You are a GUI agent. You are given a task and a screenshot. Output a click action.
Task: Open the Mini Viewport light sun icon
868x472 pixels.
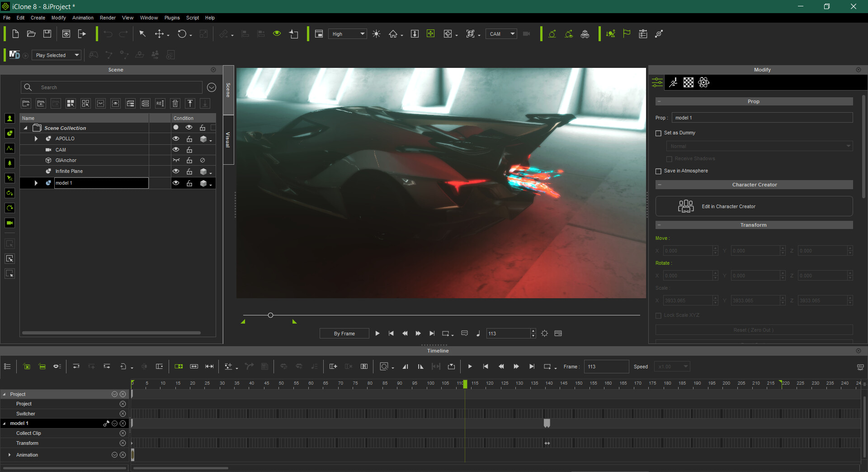click(x=376, y=34)
